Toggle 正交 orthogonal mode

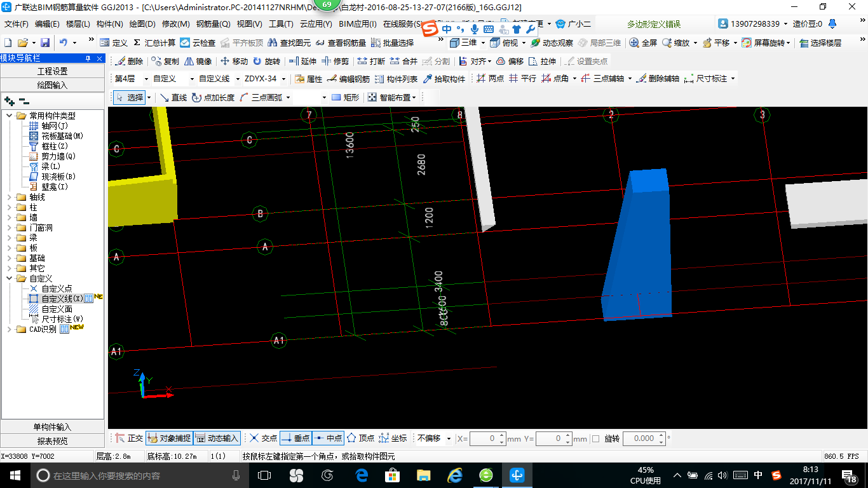coord(129,438)
